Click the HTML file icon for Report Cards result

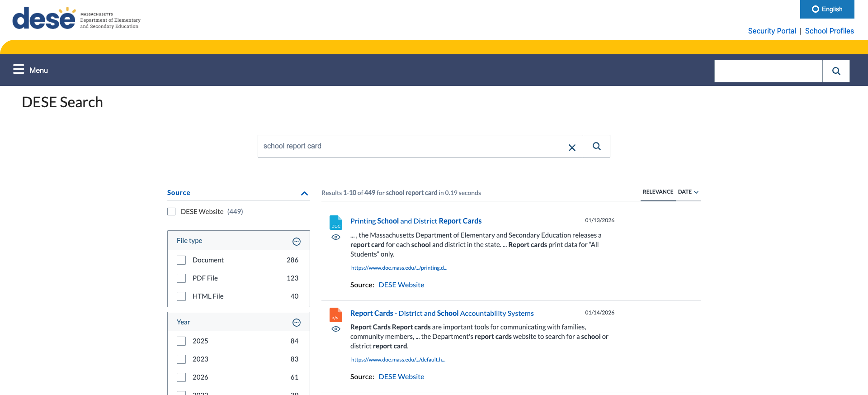336,315
